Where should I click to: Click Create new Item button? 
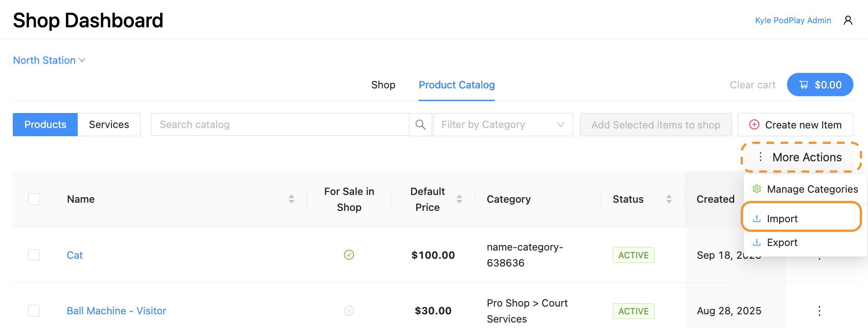click(x=795, y=125)
